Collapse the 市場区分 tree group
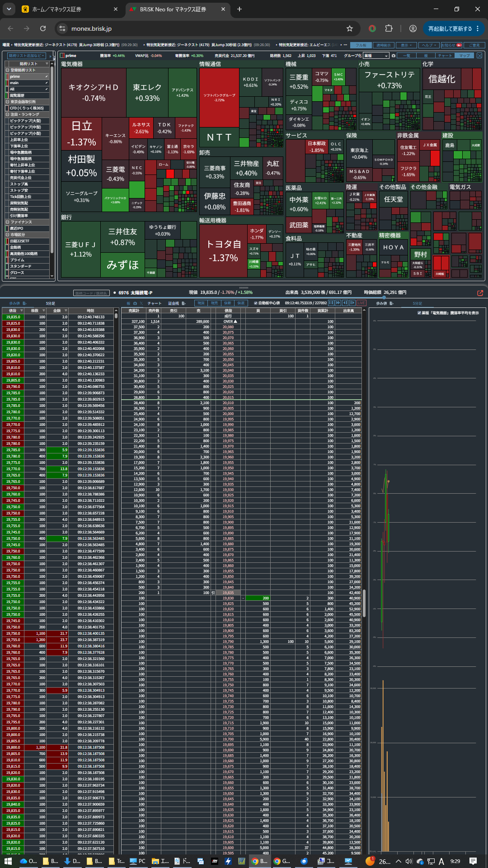 click(7, 235)
